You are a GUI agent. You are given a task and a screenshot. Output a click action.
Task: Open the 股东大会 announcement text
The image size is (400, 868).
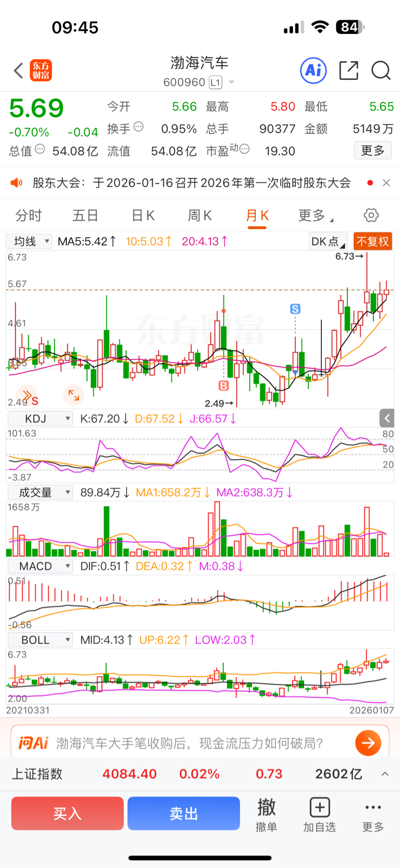click(x=192, y=183)
